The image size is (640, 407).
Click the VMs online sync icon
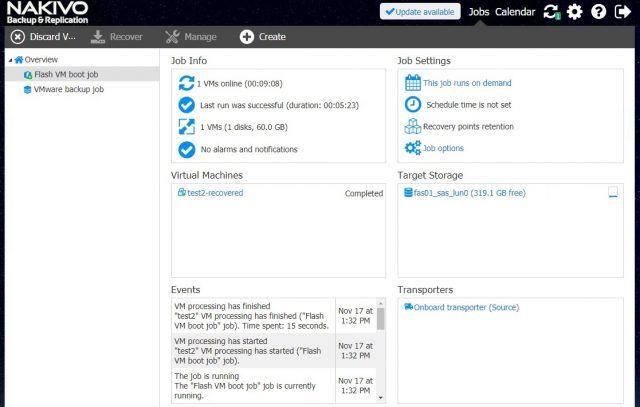pyautogui.click(x=187, y=83)
